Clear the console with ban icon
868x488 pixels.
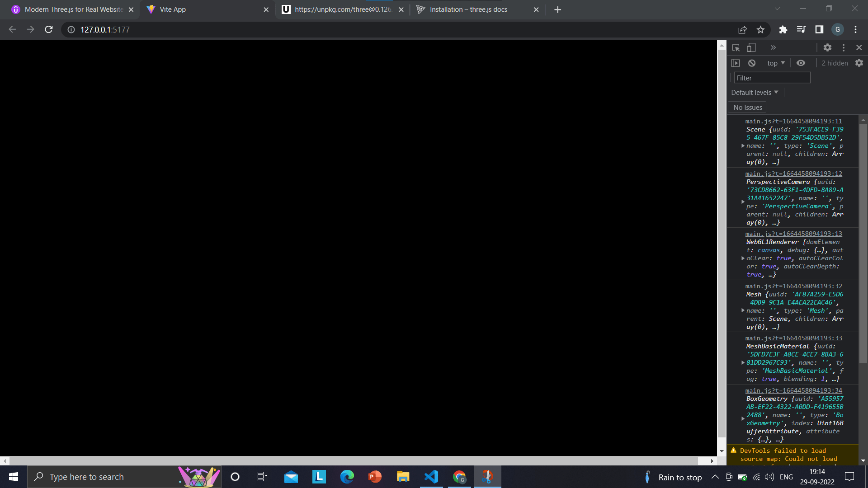pyautogui.click(x=752, y=63)
